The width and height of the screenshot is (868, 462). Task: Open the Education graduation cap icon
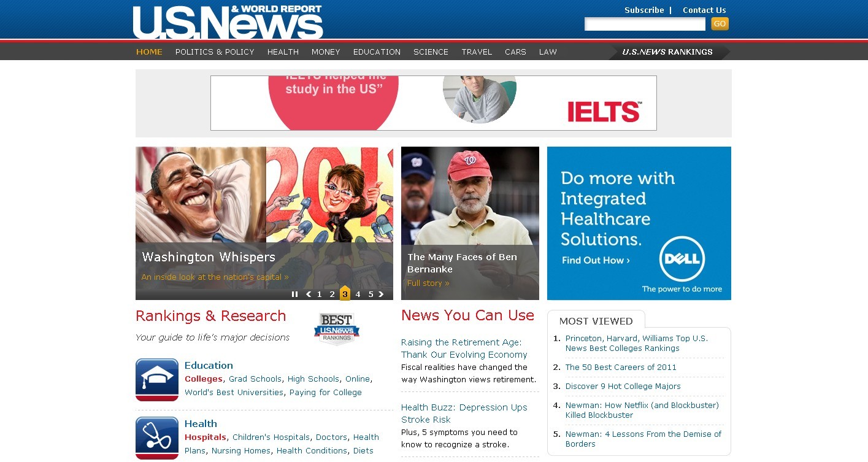pos(157,380)
